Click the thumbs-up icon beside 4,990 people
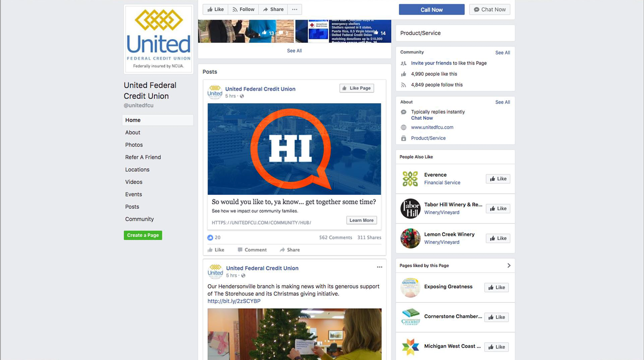This screenshot has height=360, width=644. pos(404,74)
